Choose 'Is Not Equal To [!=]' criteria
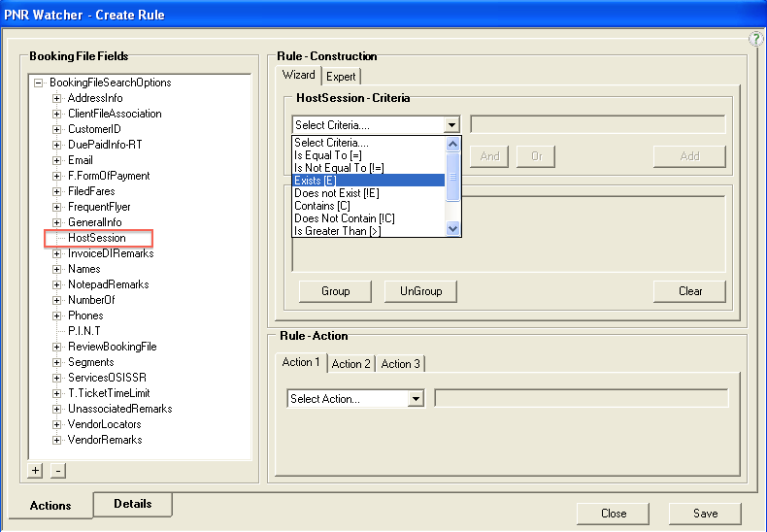 (x=369, y=168)
